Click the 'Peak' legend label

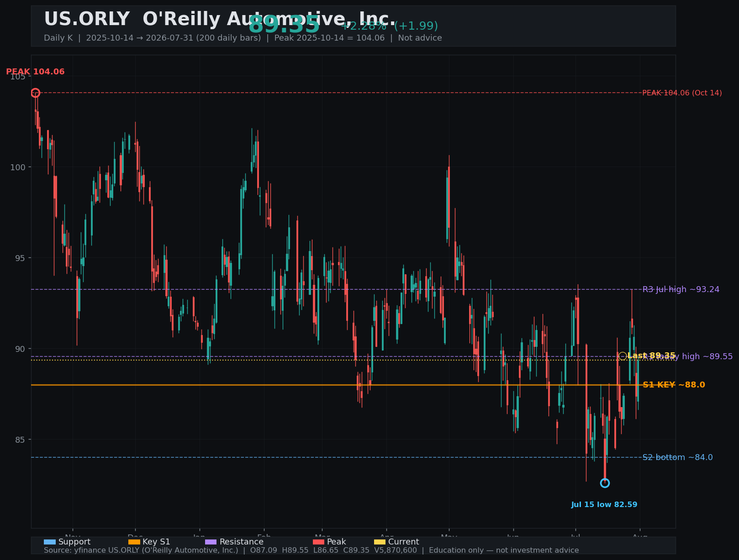tap(337, 542)
